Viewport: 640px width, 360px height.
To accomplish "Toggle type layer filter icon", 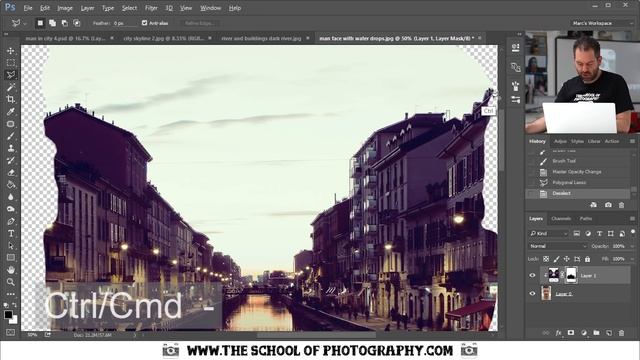I will pos(599,233).
